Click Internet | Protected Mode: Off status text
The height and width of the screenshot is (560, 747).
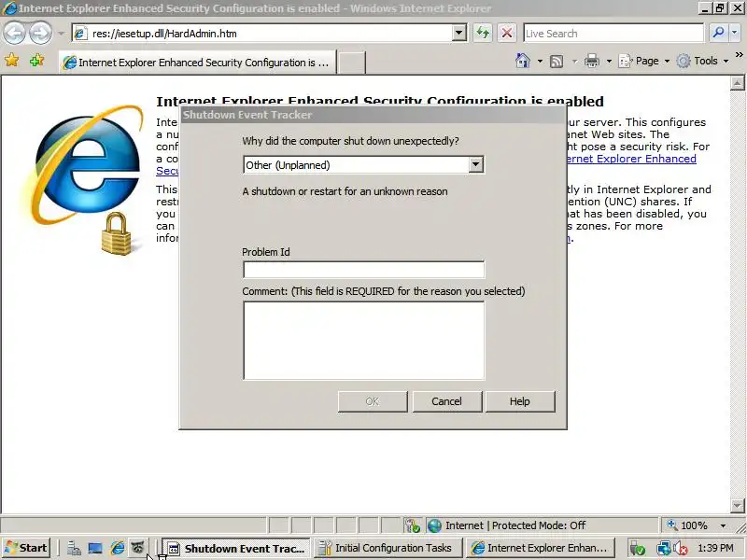pos(515,525)
